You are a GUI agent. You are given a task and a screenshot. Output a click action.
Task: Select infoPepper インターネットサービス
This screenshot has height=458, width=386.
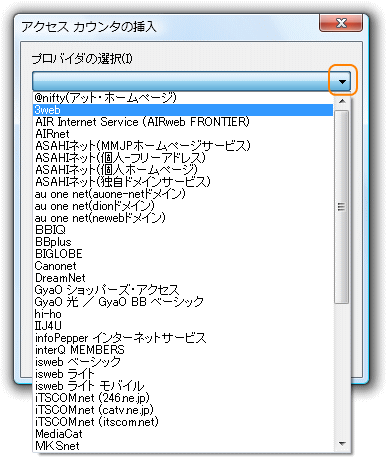point(183,338)
